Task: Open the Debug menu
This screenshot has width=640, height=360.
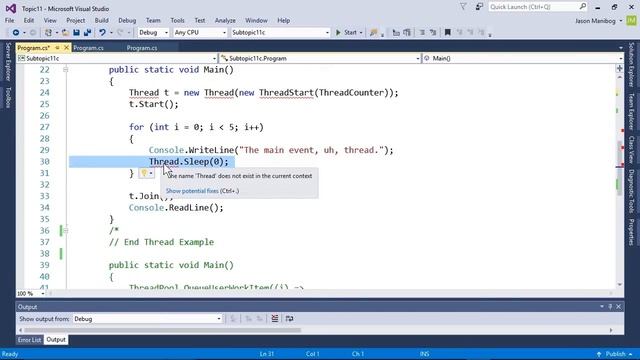Action: click(127, 20)
